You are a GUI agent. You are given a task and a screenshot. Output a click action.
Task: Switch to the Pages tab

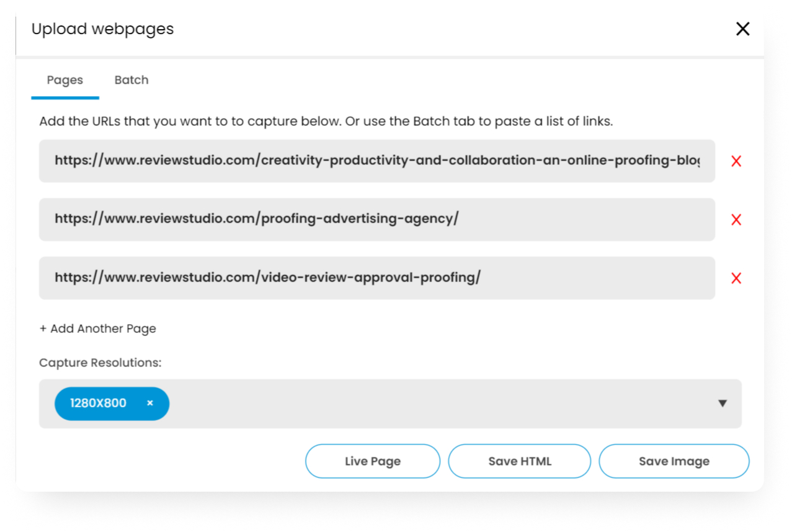[x=65, y=80]
